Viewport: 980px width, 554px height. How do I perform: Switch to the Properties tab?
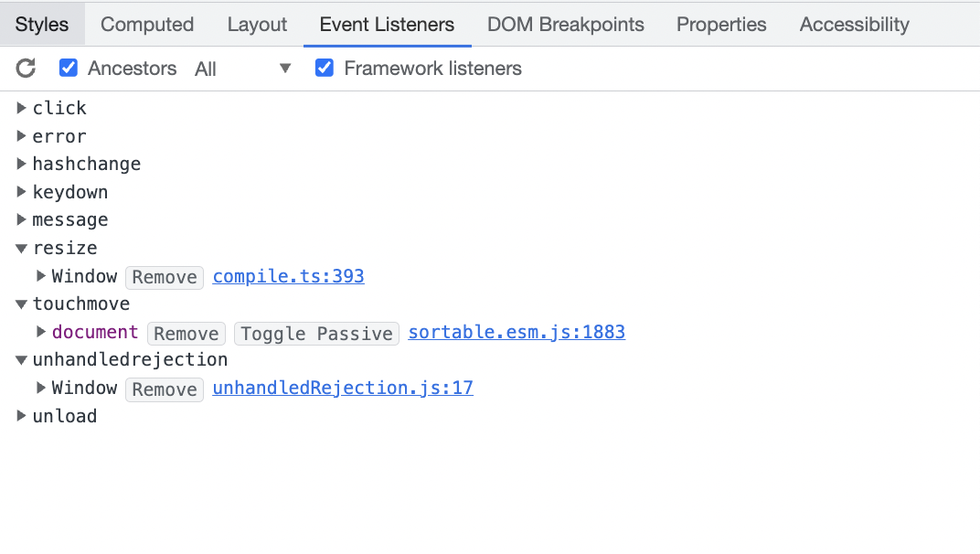click(x=721, y=24)
